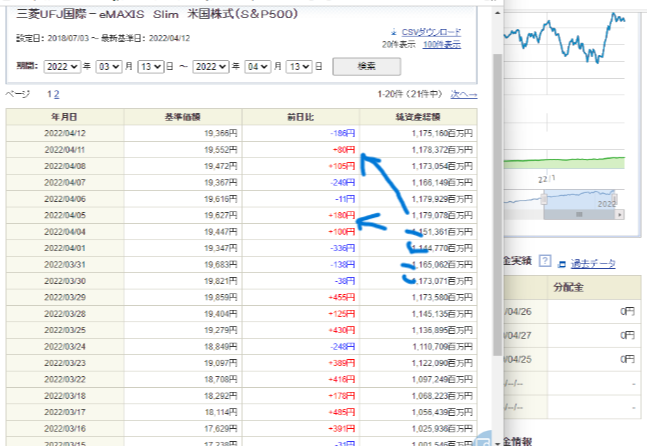Screen dimensions: 647x446
Task: Open the end month 04 dropdown
Action: pos(257,66)
